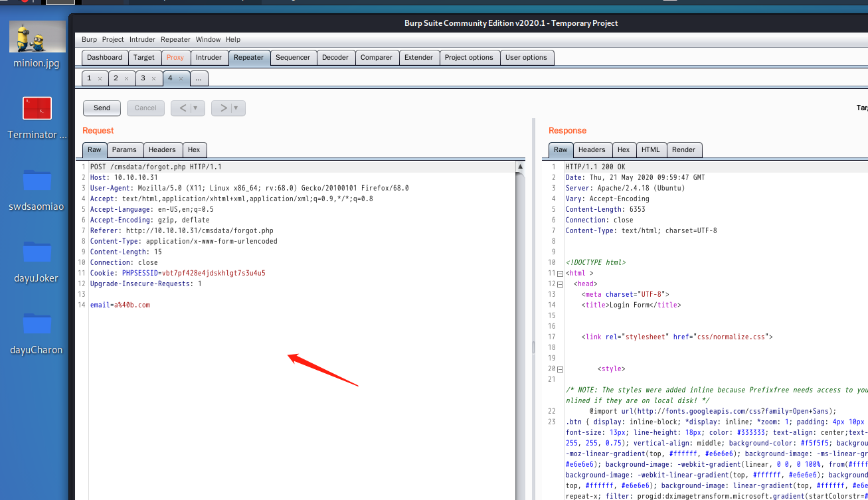Go back to previous request in history
Screen dimensions: 868x500
tap(183, 108)
